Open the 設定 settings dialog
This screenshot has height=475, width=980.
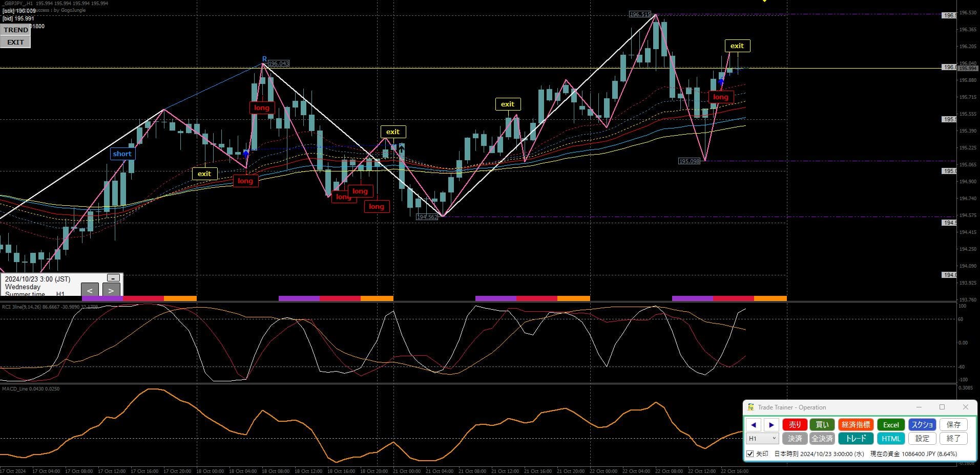pos(922,439)
